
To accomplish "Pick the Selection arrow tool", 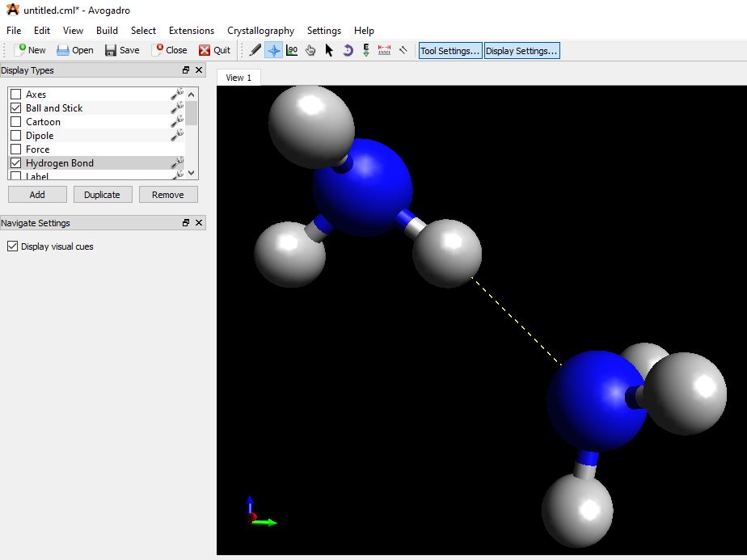I will (329, 50).
